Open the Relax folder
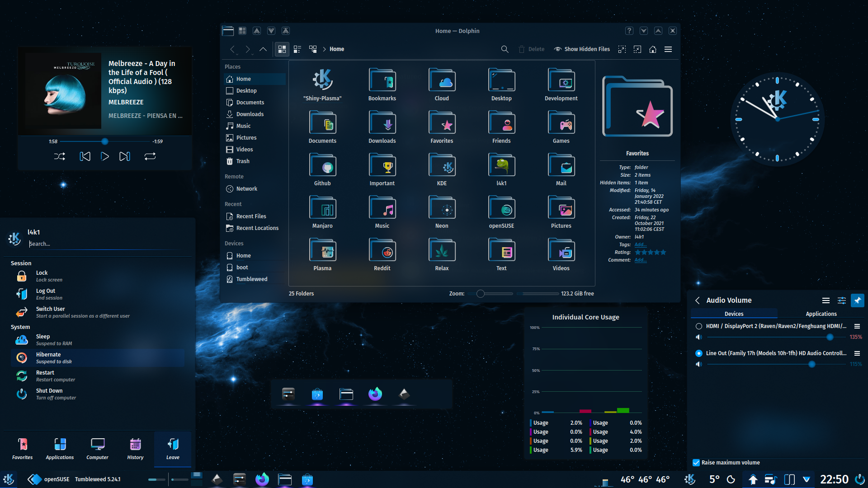 (442, 255)
